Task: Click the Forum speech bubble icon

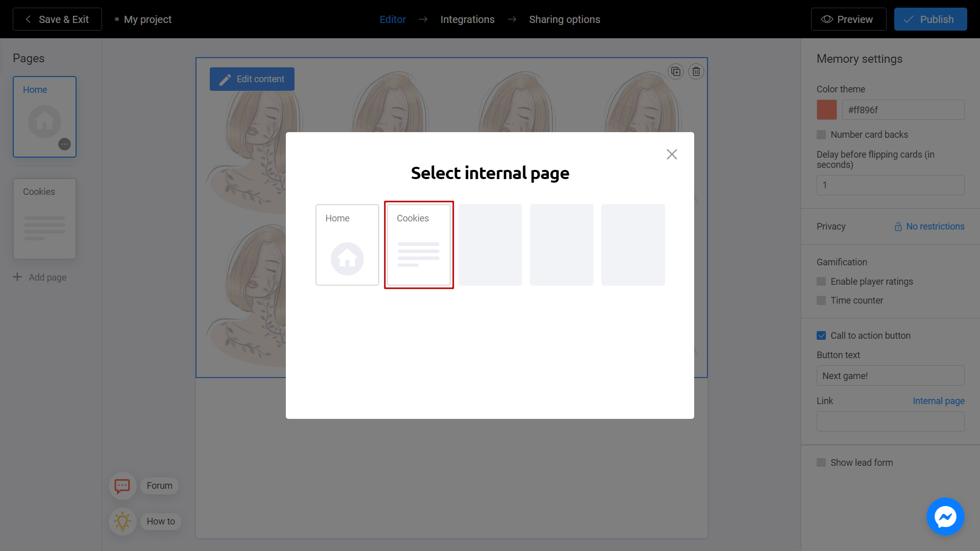Action: point(122,486)
